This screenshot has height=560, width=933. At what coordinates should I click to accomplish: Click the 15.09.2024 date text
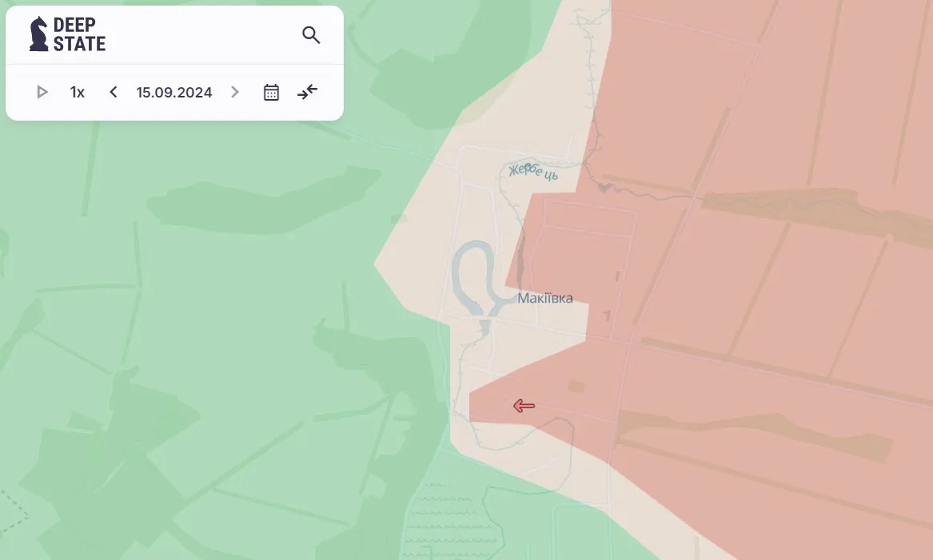pos(174,93)
